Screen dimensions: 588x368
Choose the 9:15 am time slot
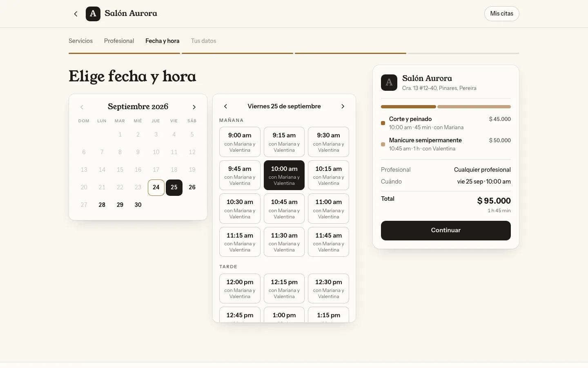point(284,142)
